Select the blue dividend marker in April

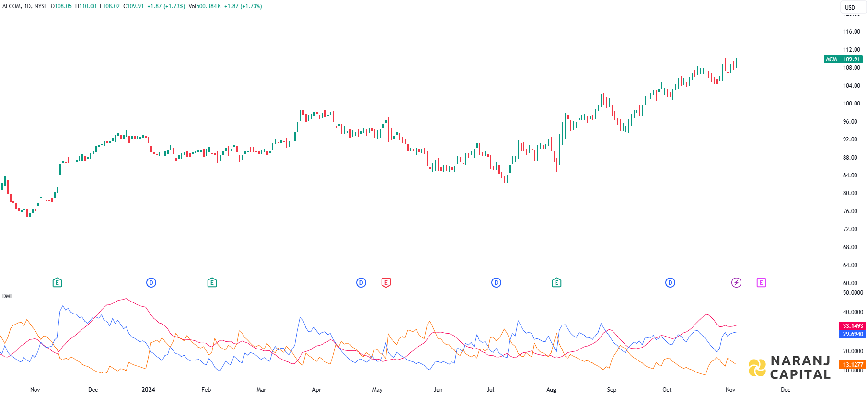click(x=361, y=283)
